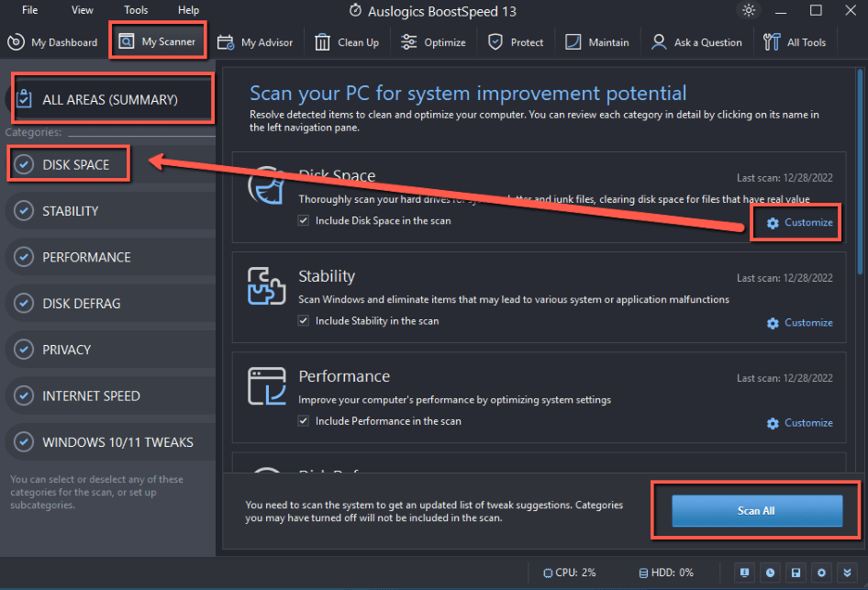Click the Performance card heading

coord(344,376)
